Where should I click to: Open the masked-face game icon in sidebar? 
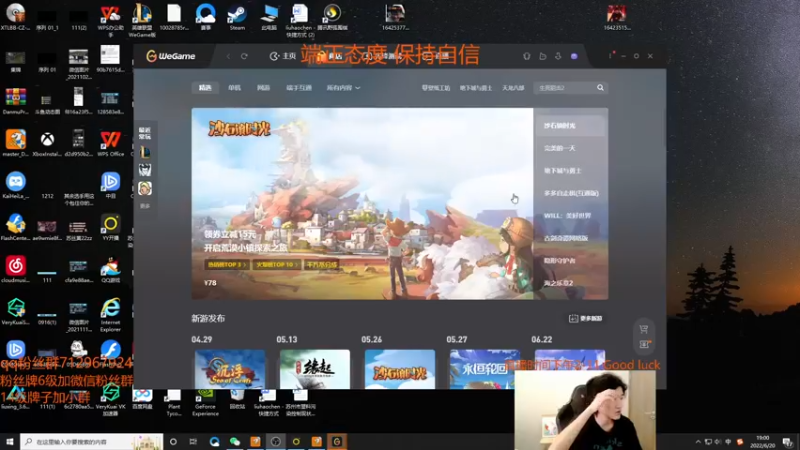(145, 169)
